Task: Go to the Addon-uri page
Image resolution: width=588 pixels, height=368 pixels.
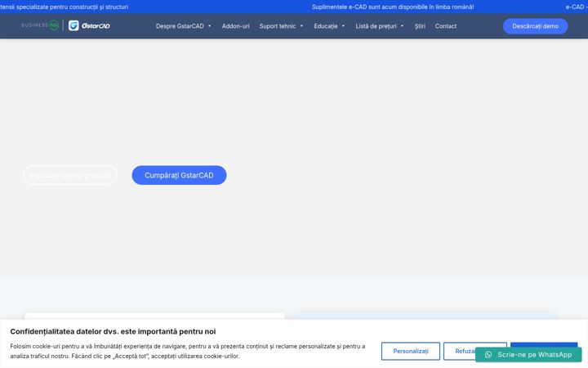Action: (x=235, y=26)
